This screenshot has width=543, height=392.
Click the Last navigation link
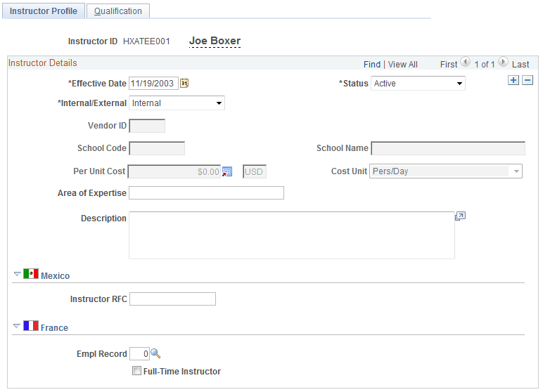click(520, 65)
